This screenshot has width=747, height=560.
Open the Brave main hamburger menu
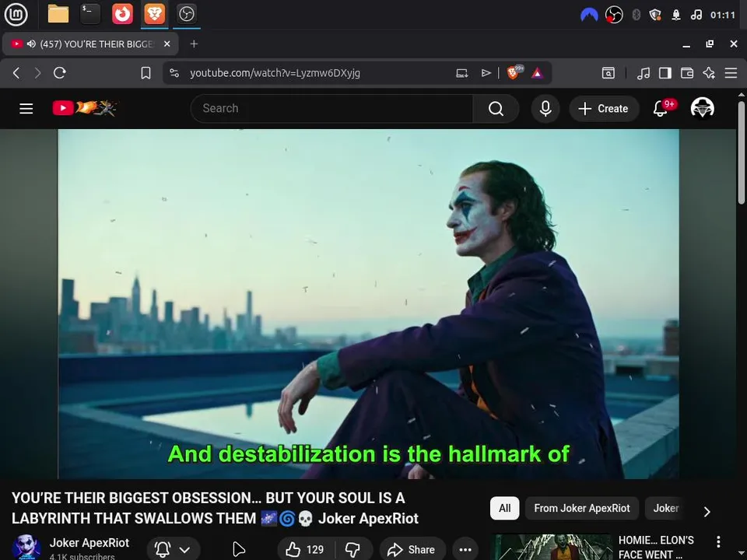(x=731, y=73)
